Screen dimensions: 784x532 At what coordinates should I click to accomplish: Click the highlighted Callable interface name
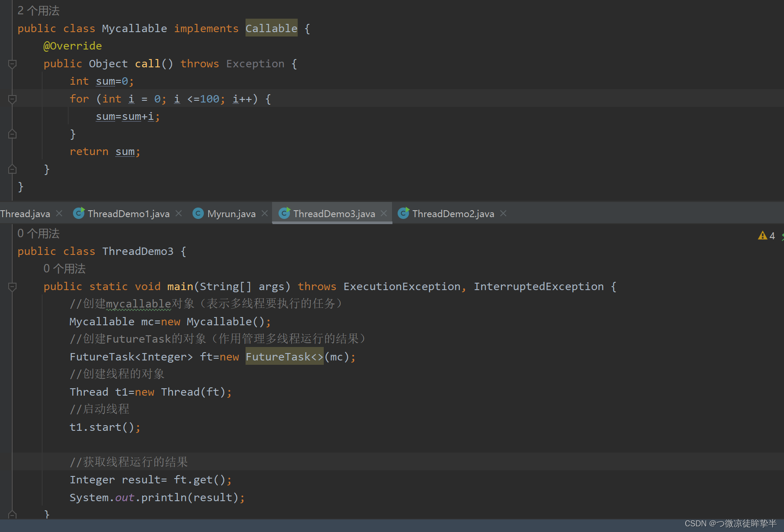point(272,28)
